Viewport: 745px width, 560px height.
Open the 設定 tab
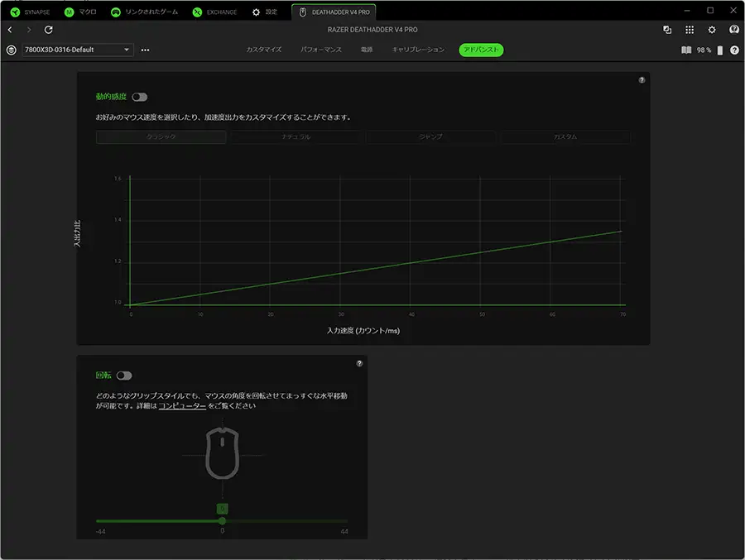tap(265, 12)
